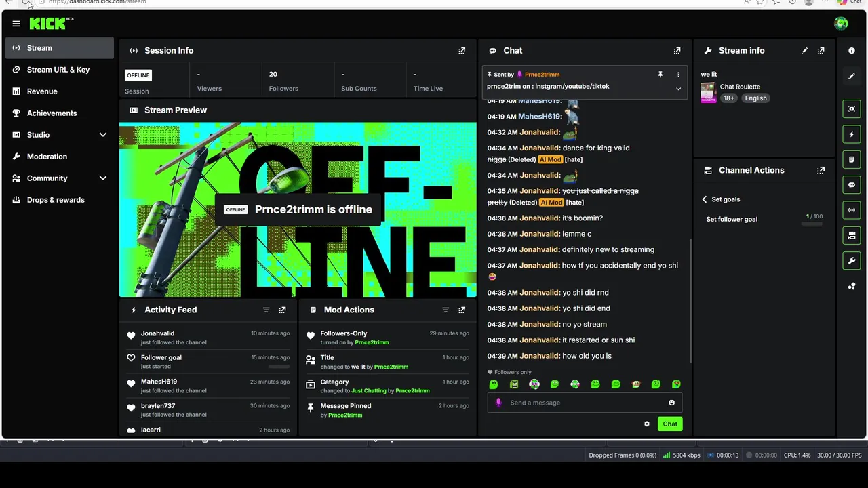Expand the pinned message chevron

pos(678,89)
